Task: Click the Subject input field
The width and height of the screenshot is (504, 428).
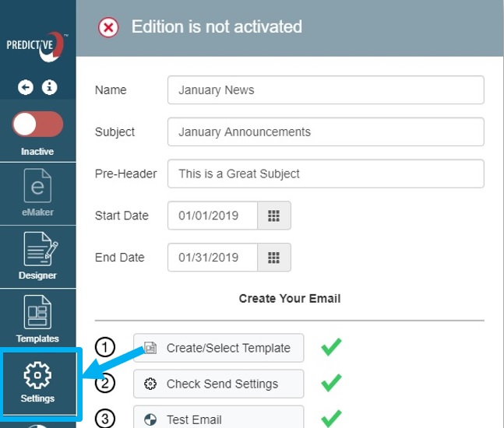Action: [326, 132]
